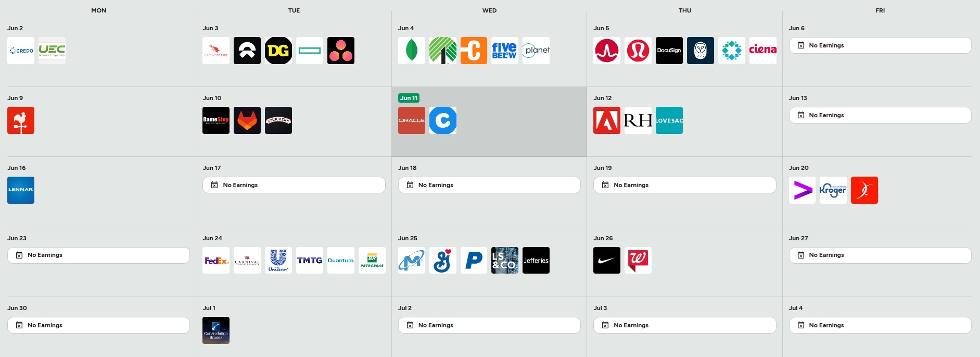Click the Smucker's logo on Jun 10
Viewport: 980px width, 357px height.
click(x=278, y=120)
